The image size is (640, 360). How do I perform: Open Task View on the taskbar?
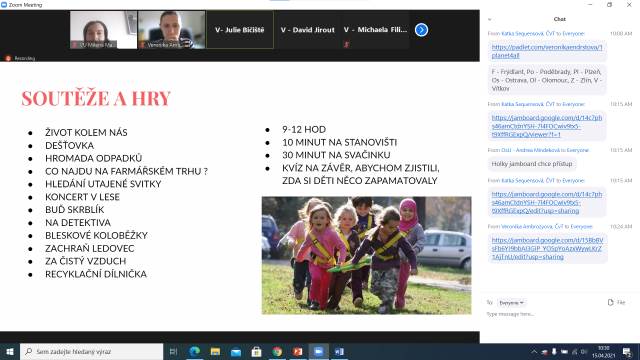coord(173,351)
